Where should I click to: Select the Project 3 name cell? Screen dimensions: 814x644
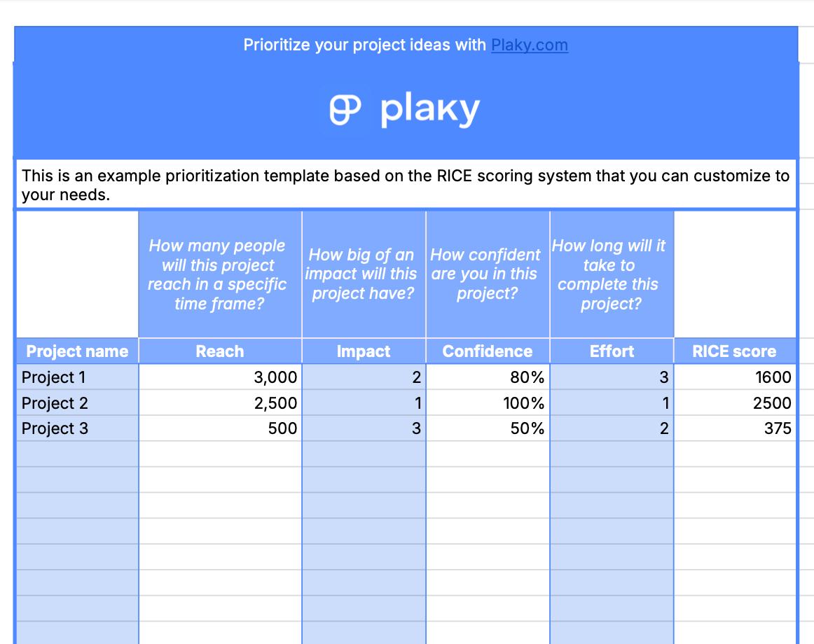pos(77,428)
